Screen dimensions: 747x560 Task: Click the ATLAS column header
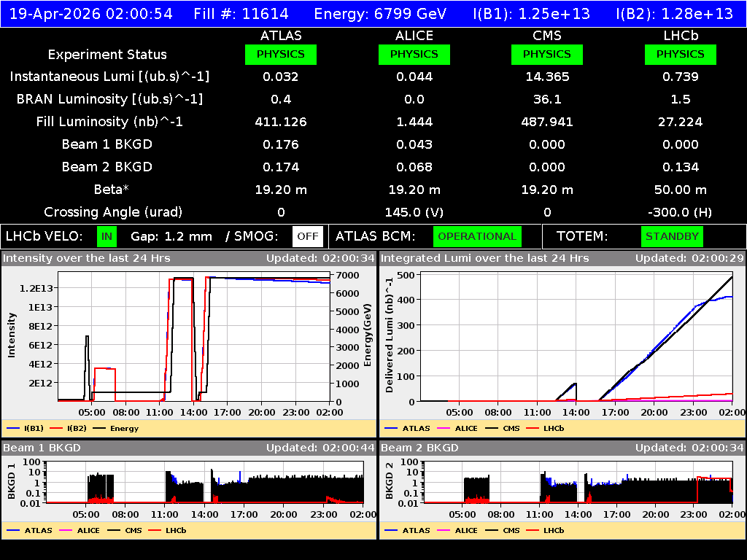pos(281,36)
